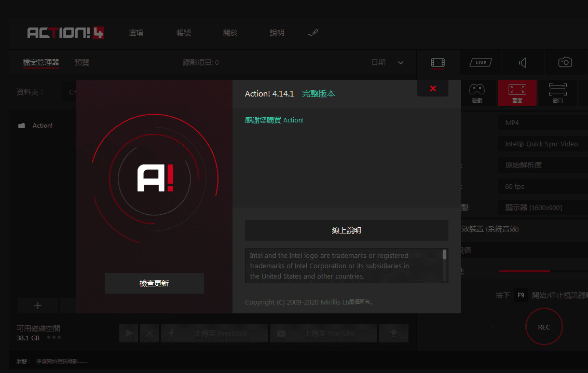Select the window (窗口) capture mode

[x=557, y=93]
